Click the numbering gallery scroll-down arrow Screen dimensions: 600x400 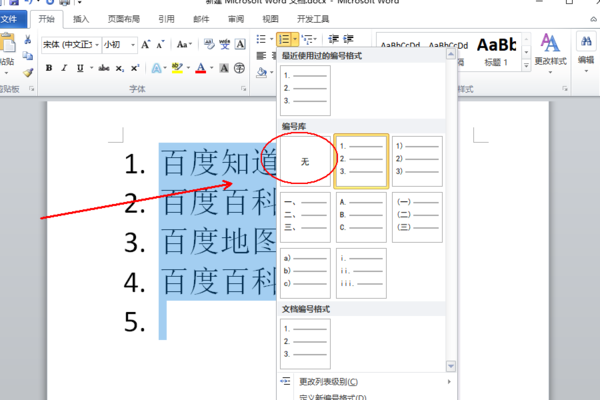point(451,366)
